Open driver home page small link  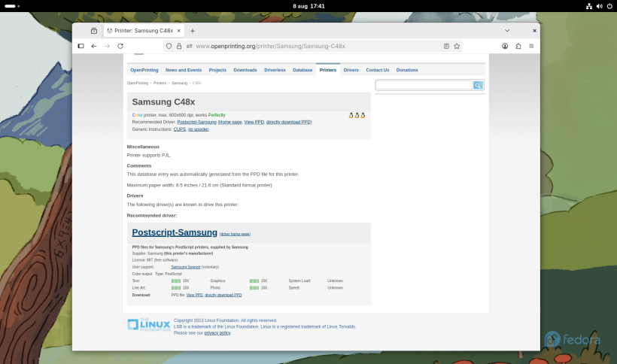tap(235, 234)
